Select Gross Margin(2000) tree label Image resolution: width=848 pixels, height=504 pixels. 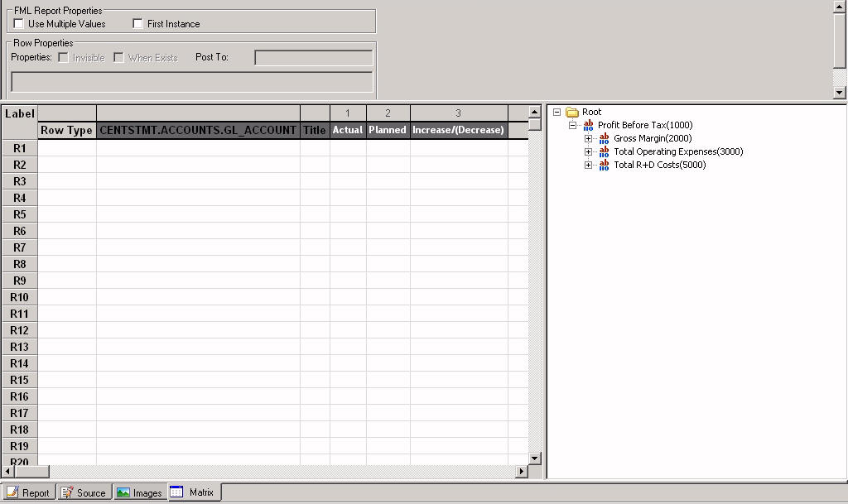pos(653,138)
